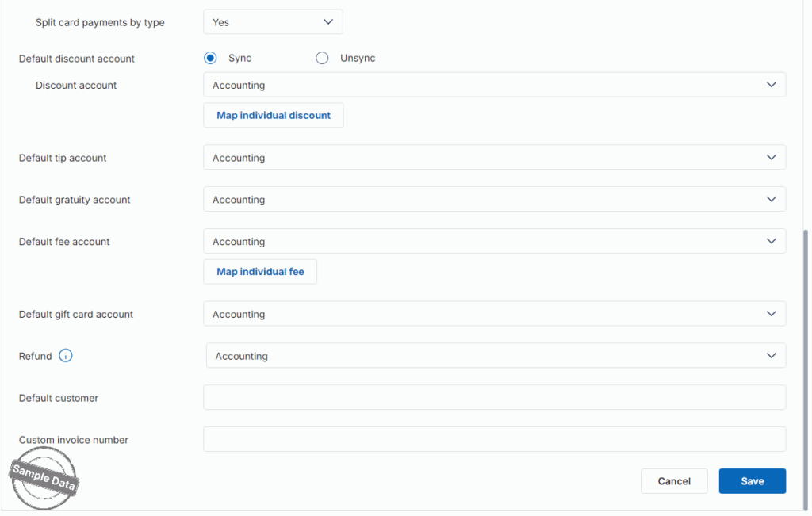Expand the Discount account dropdown
Image resolution: width=812 pixels, height=516 pixels.
click(x=494, y=85)
